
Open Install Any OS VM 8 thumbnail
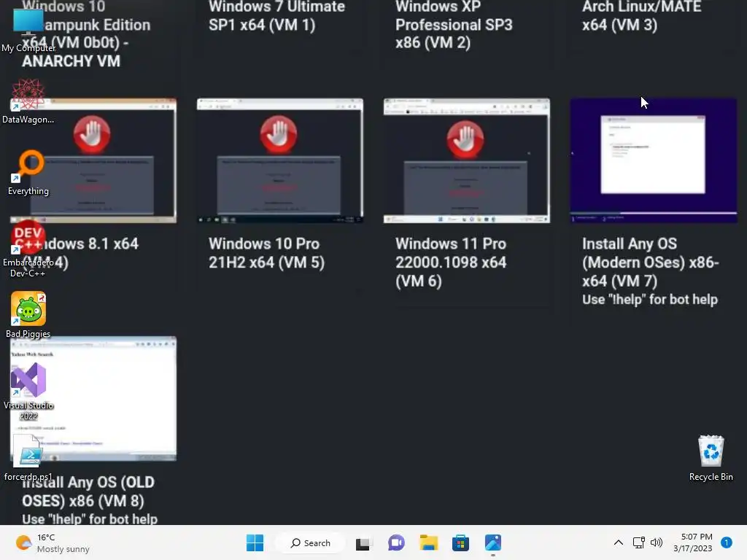point(93,399)
